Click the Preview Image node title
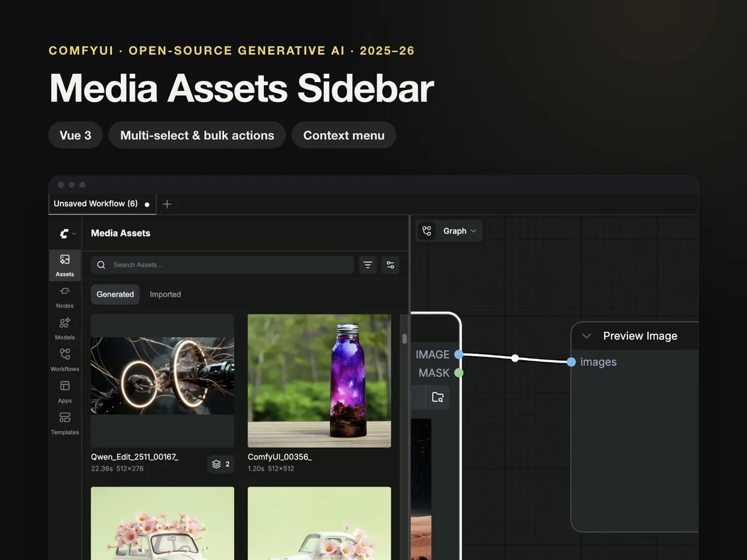 pos(640,336)
